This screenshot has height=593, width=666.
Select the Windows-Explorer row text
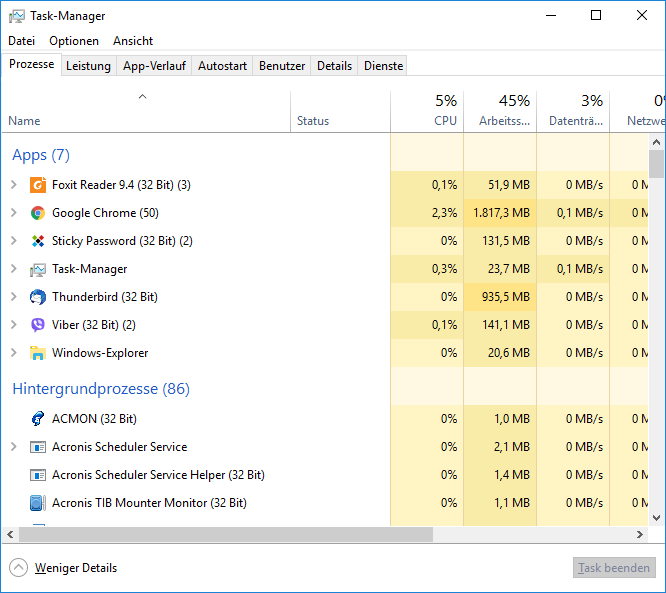[x=100, y=353]
